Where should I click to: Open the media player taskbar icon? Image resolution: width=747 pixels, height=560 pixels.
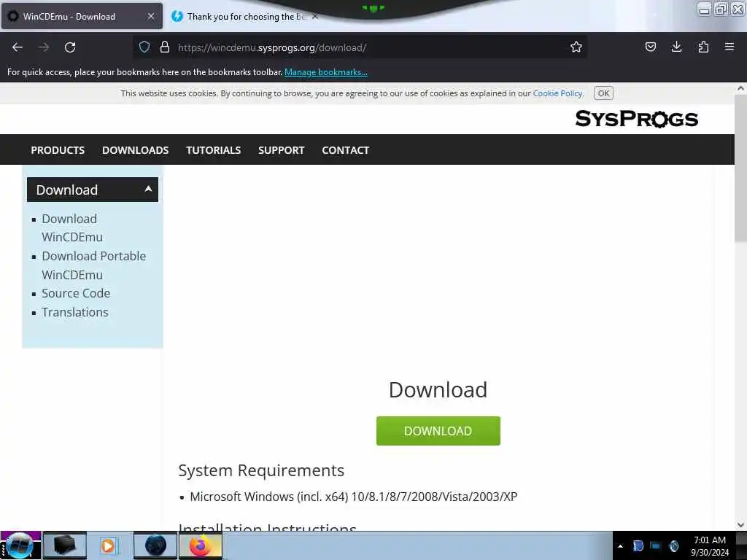click(109, 545)
